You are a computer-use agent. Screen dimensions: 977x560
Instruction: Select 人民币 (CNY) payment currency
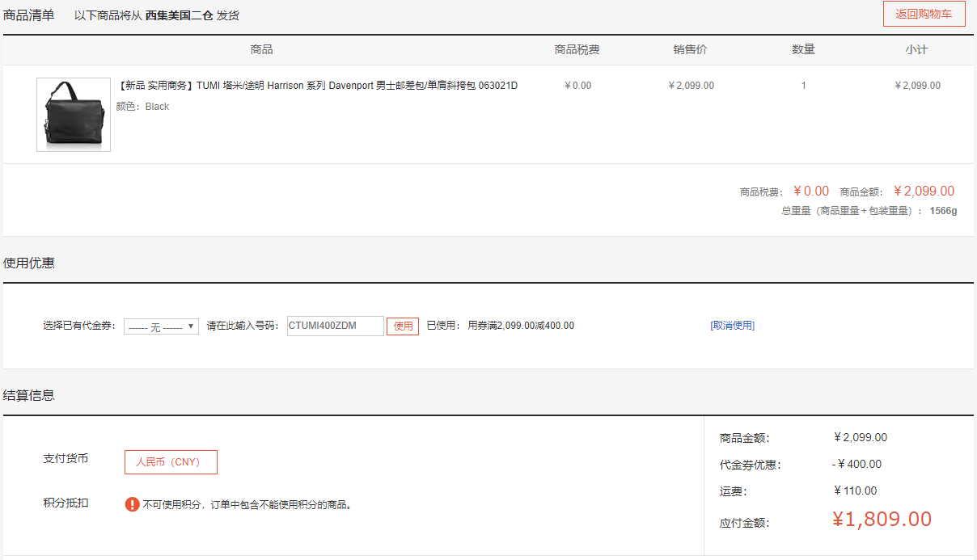tap(171, 462)
